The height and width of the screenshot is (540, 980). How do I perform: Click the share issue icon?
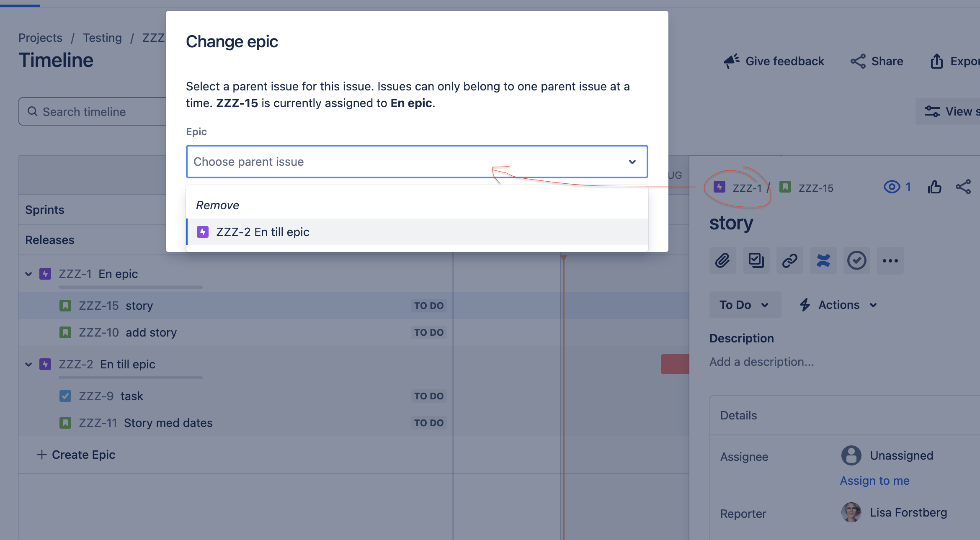964,187
